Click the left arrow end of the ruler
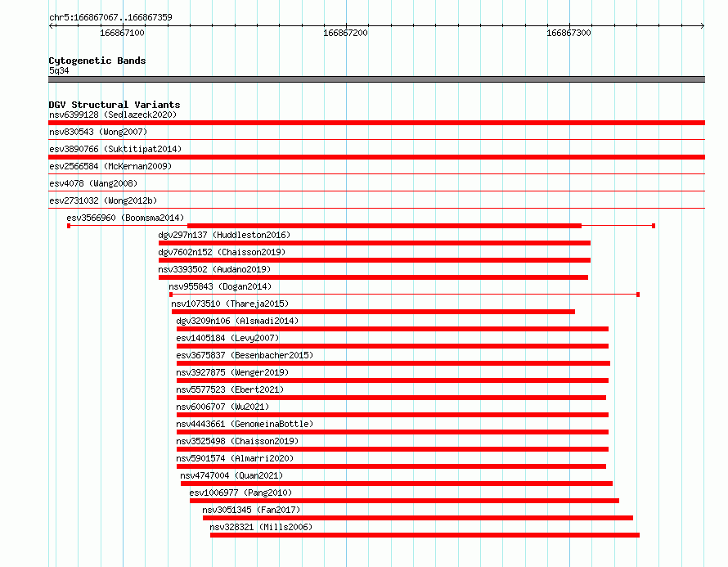Screen dimensions: 728x567 click(x=51, y=25)
